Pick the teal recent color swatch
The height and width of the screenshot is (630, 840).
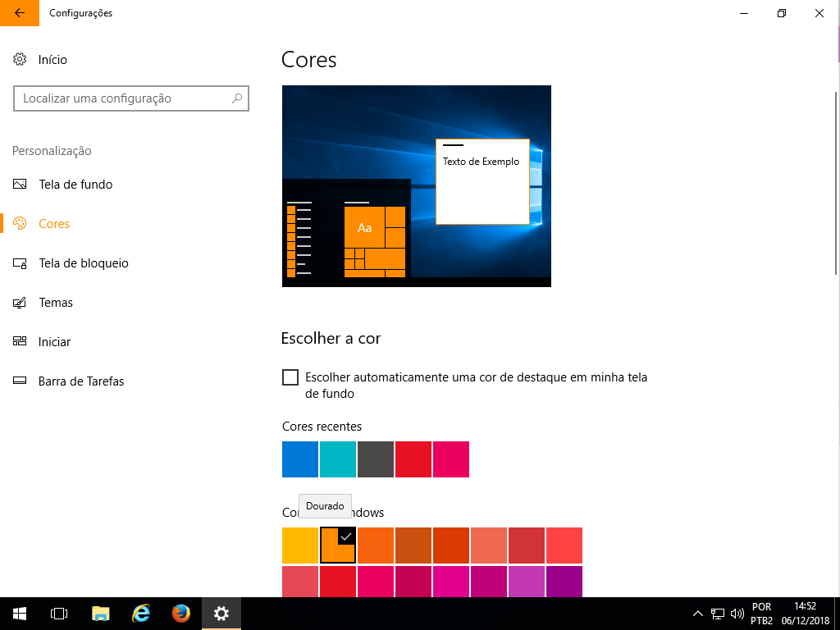(x=338, y=459)
